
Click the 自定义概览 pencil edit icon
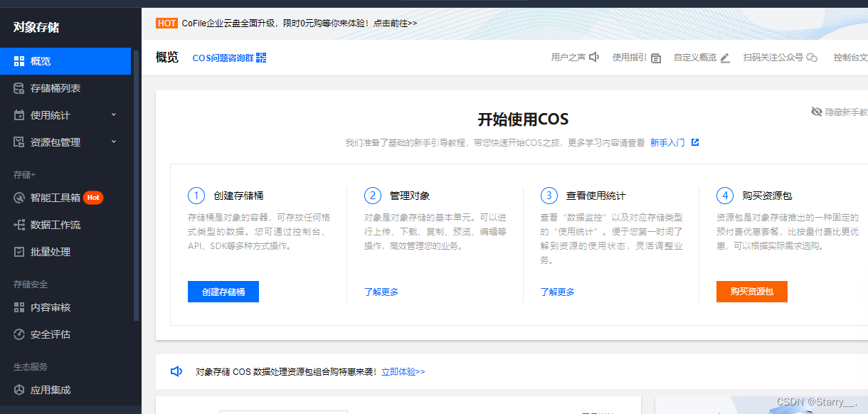[725, 56]
